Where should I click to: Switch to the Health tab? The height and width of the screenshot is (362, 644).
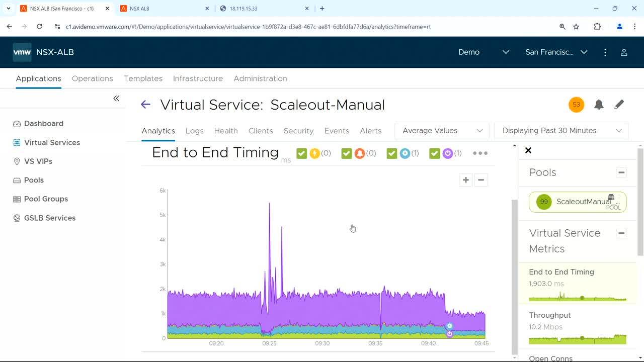(226, 131)
